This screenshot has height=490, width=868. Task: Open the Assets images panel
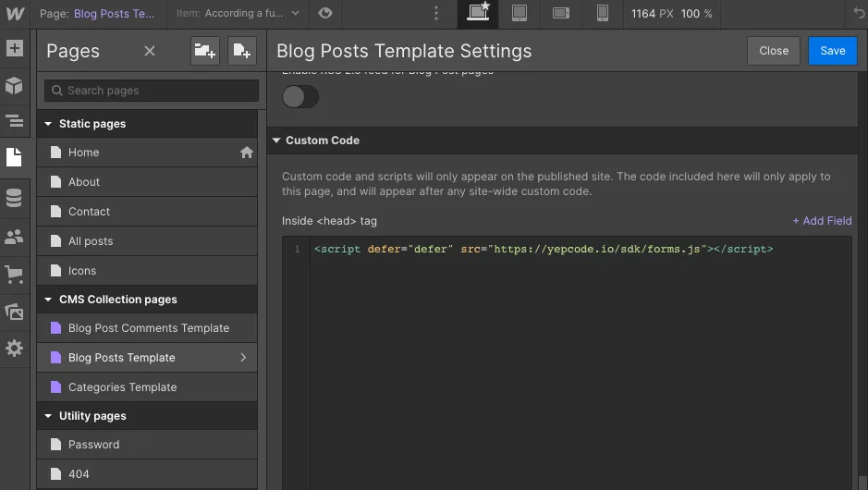coord(14,312)
